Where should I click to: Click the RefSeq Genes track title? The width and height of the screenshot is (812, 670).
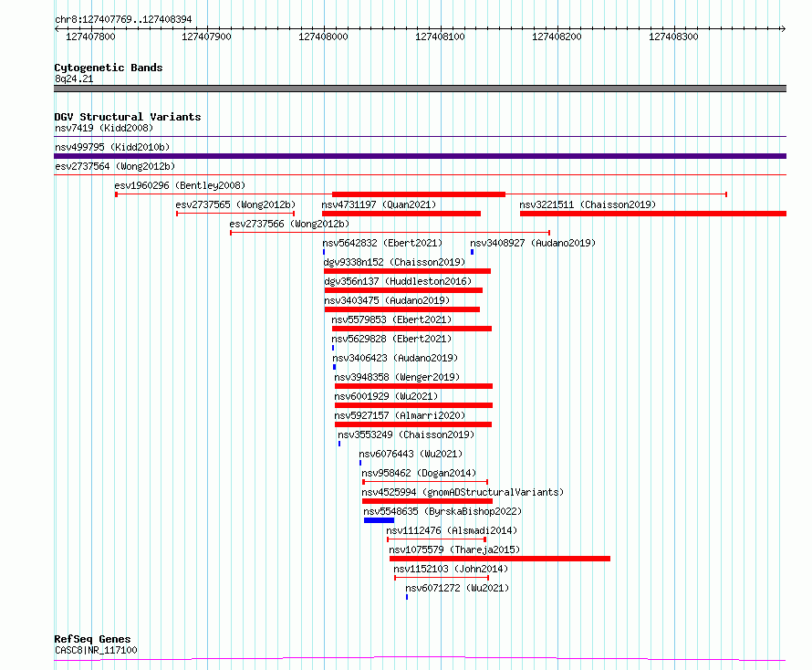coord(93,640)
